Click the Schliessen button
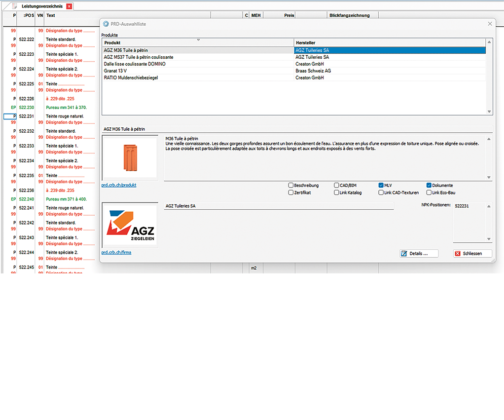Image resolution: width=504 pixels, height=420 pixels. point(472,253)
